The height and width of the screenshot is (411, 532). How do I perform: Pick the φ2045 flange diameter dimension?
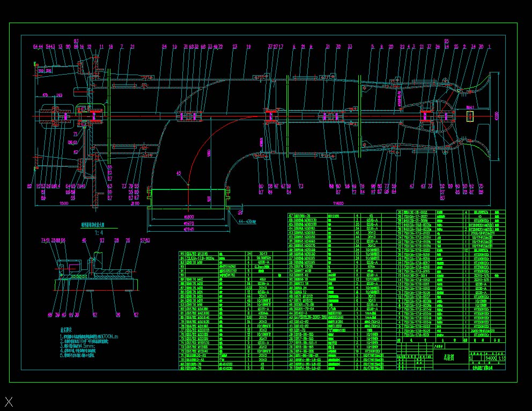[x=189, y=230]
